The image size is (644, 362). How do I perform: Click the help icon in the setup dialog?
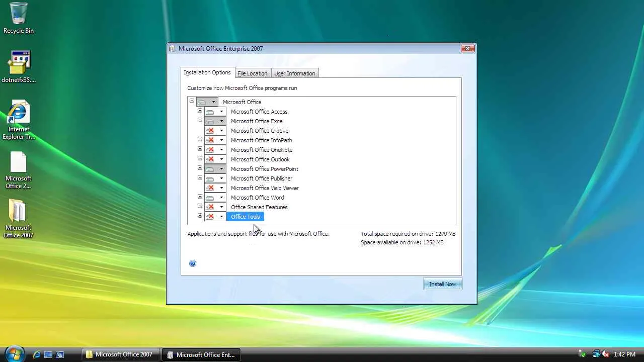pyautogui.click(x=193, y=263)
